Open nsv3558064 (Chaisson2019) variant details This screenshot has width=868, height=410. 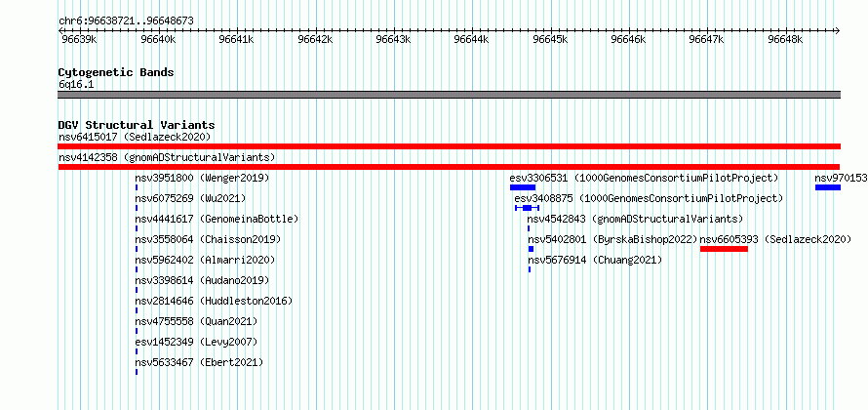[x=208, y=239]
